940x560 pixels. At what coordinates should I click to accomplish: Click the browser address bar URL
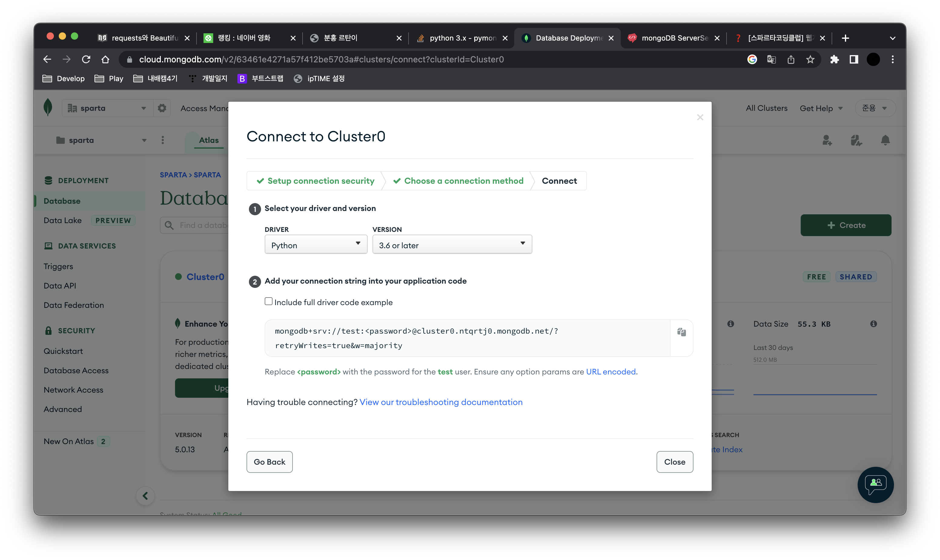pyautogui.click(x=321, y=59)
